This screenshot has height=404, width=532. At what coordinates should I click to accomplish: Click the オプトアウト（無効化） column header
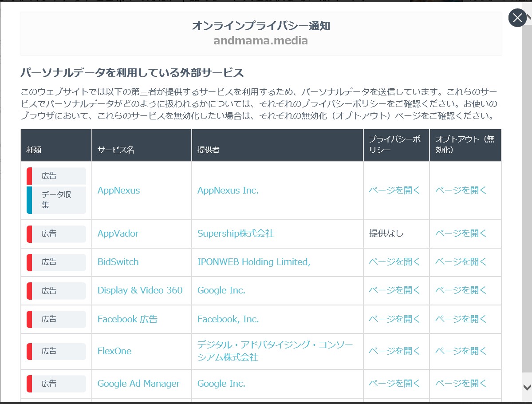465,145
